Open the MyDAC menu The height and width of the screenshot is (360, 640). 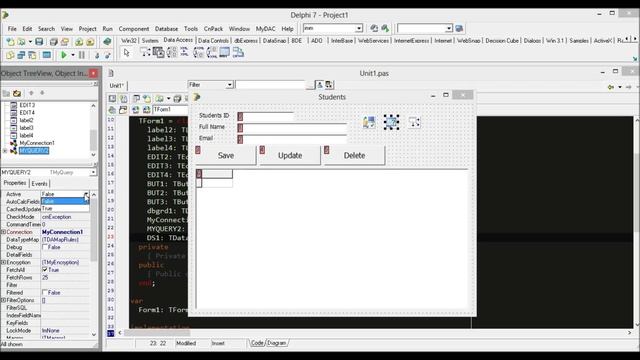click(x=265, y=29)
